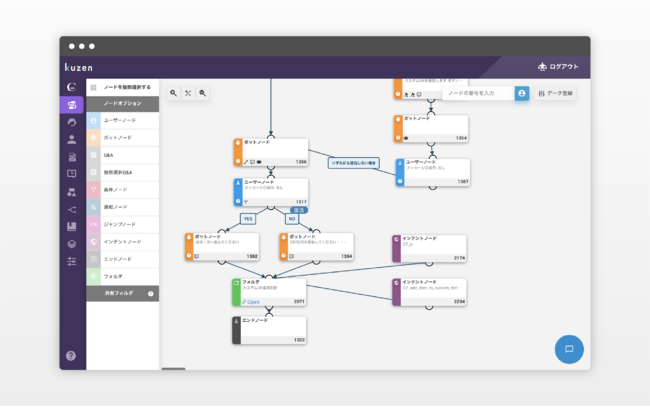
Task: Click help icon on bot node 1382
Action: pyautogui.click(x=189, y=256)
